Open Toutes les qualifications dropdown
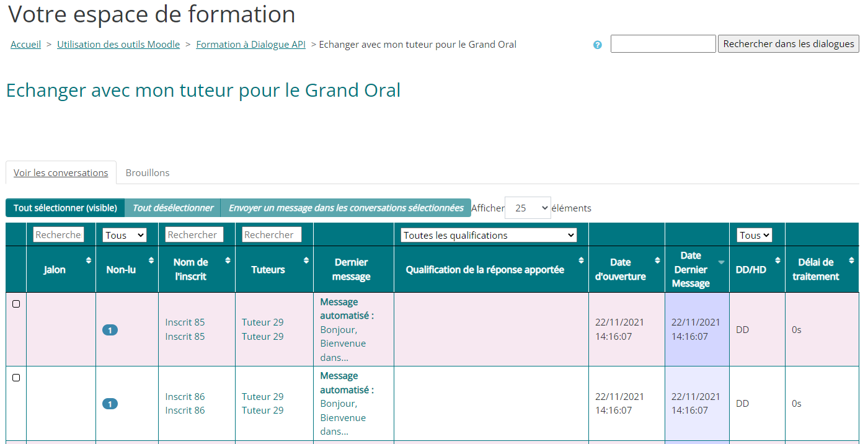Image resolution: width=868 pixels, height=444 pixels. (489, 235)
